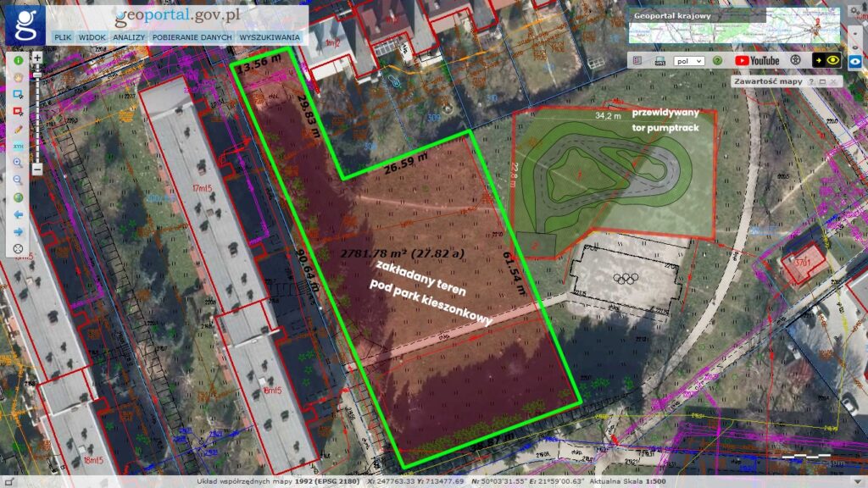
Task: Activate the blue rectangle selection tool
Action: [x=17, y=94]
